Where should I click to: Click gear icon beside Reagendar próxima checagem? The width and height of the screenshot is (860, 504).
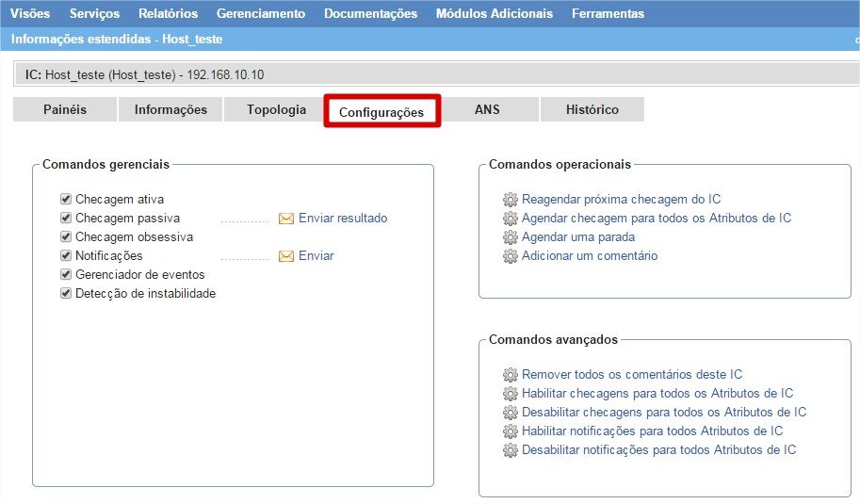(511, 200)
